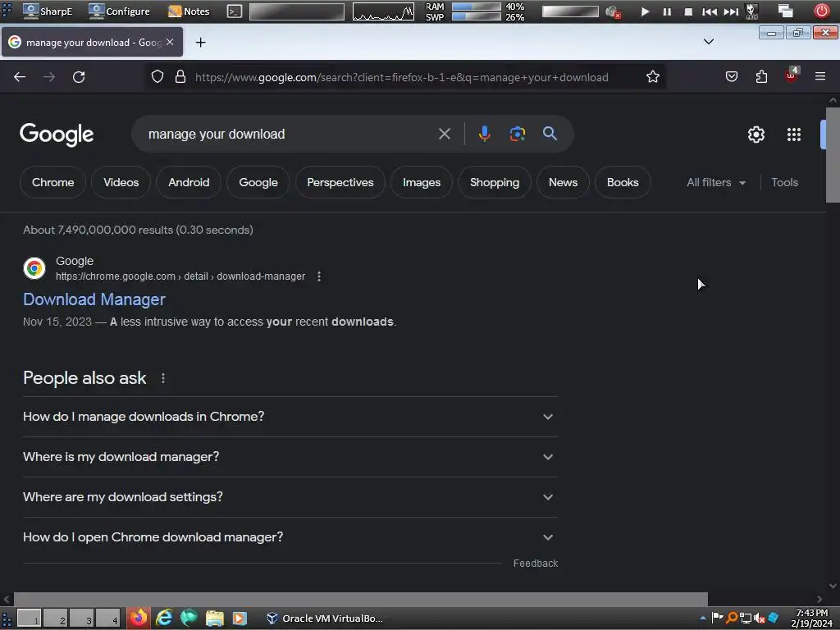Show hidden tray icons with the up arrow

point(702,619)
